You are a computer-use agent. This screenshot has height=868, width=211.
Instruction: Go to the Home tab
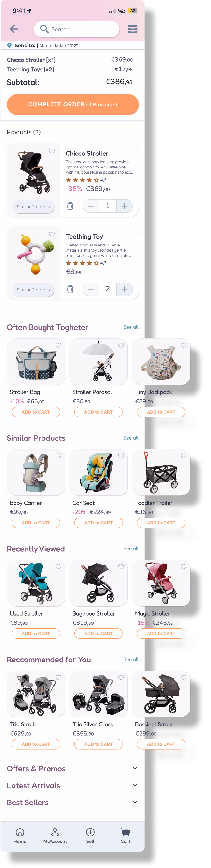click(x=20, y=835)
